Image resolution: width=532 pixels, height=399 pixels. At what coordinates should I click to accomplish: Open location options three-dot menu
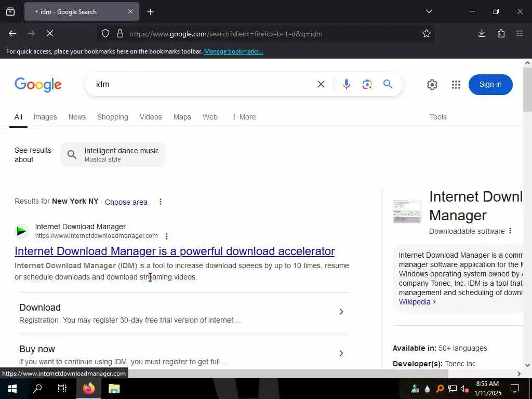[161, 202]
